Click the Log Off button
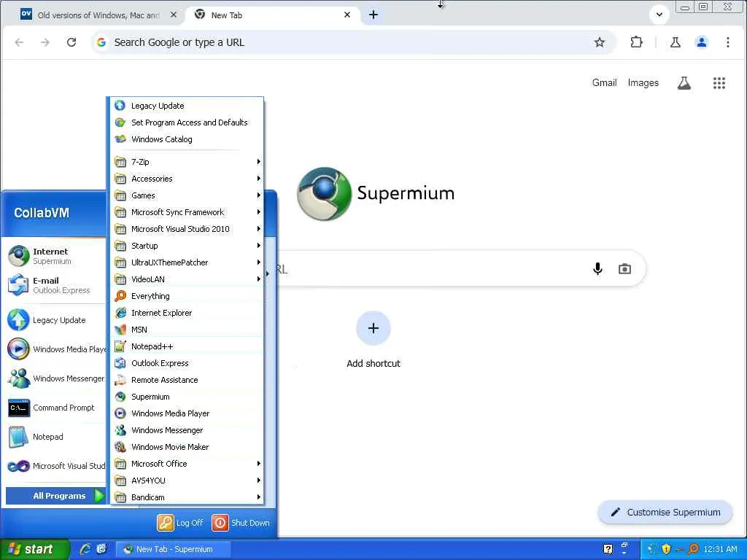 click(181, 523)
